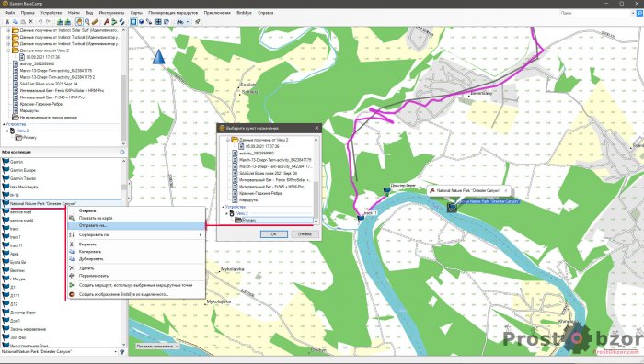
Task: Choose Удалить in the context menu
Action: [136, 268]
